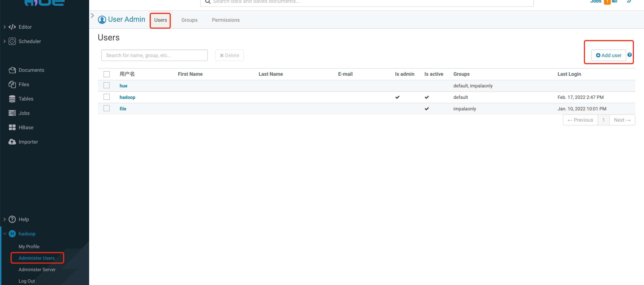644x285 pixels.
Task: Check the select-all users checkbox in header
Action: 107,74
